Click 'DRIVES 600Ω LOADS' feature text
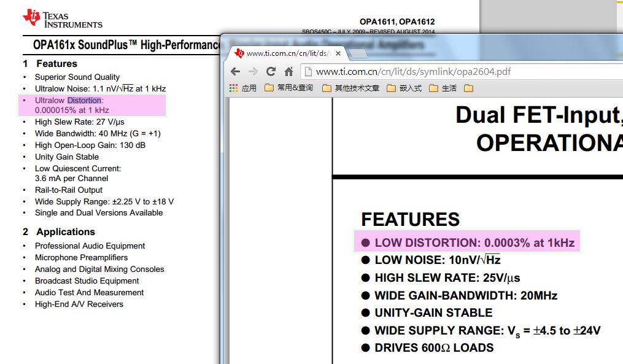Image resolution: width=623 pixels, height=364 pixels. (x=434, y=347)
